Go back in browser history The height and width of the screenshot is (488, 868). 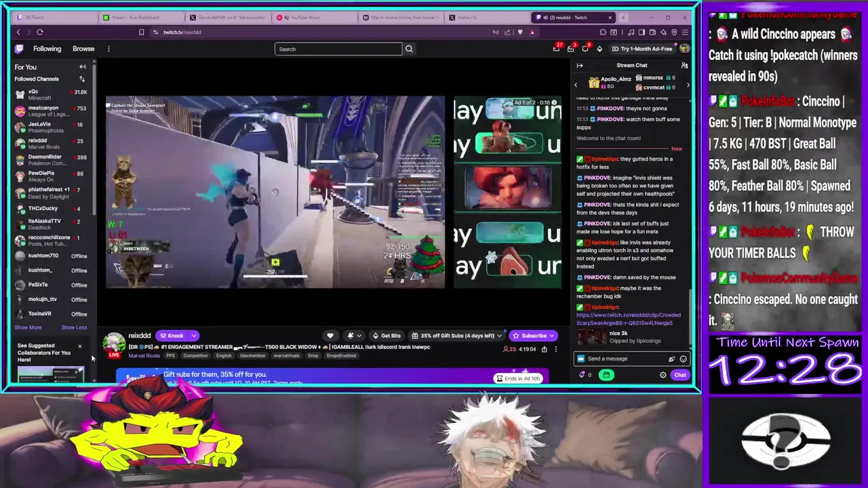pyautogui.click(x=18, y=32)
